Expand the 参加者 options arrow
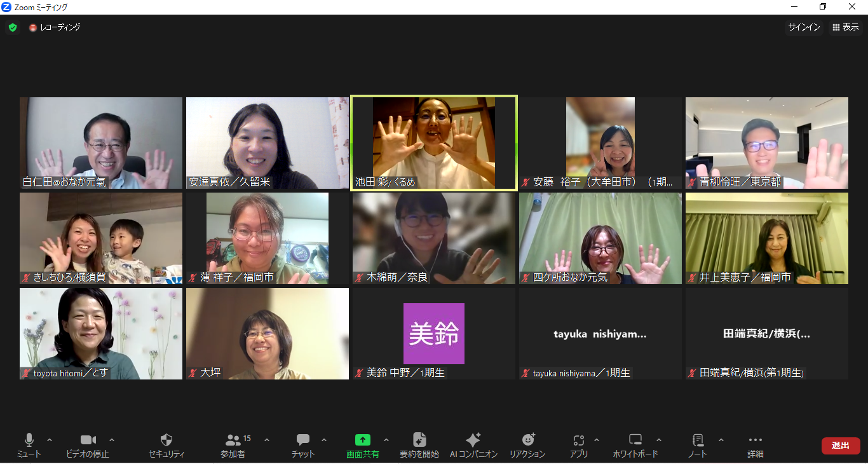This screenshot has height=464, width=868. coord(267,440)
